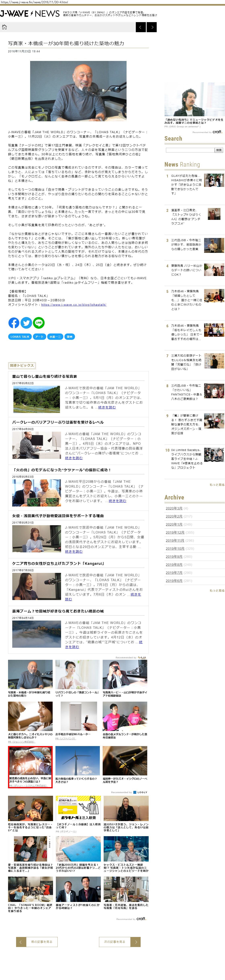This screenshot has height=980, width=225.
Task: Open related topic バークレーのバリアフリーぶり
Action: pyautogui.click(x=58, y=422)
